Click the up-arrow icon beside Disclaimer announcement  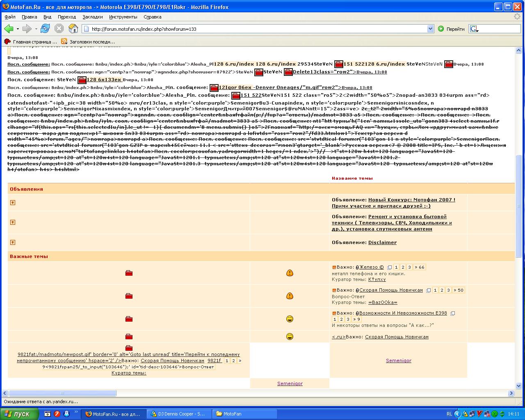(13, 242)
